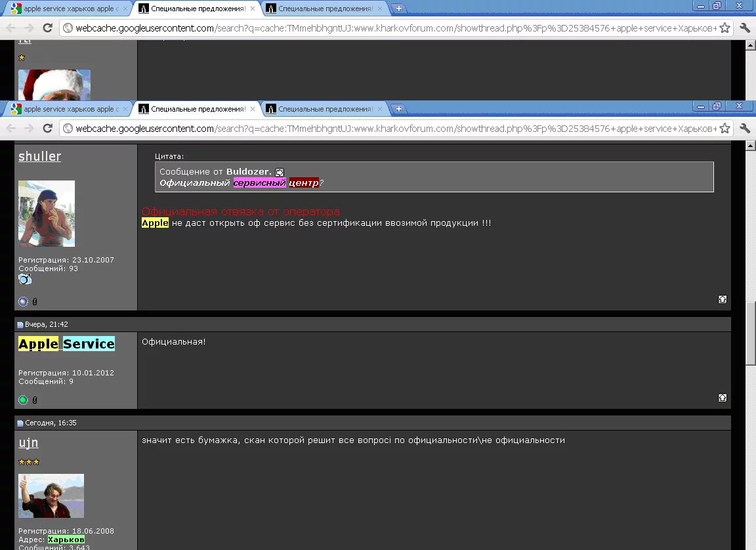756x550 pixels.
Task: Focus the address bar in the lower window
Action: 395,128
